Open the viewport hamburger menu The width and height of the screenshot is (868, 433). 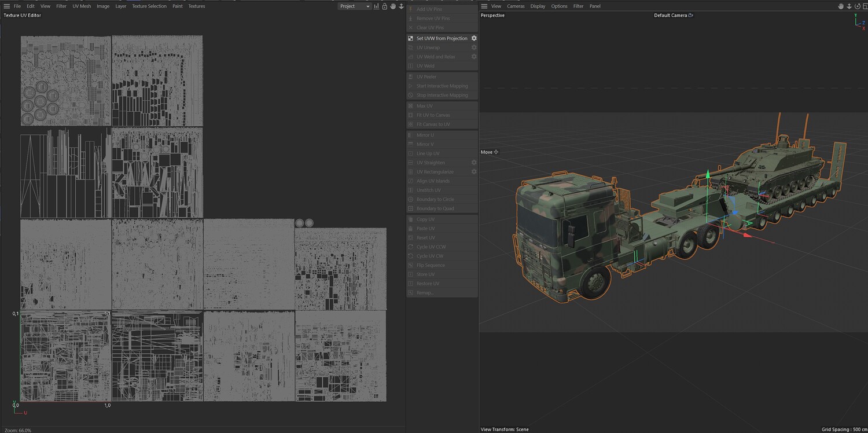(484, 6)
